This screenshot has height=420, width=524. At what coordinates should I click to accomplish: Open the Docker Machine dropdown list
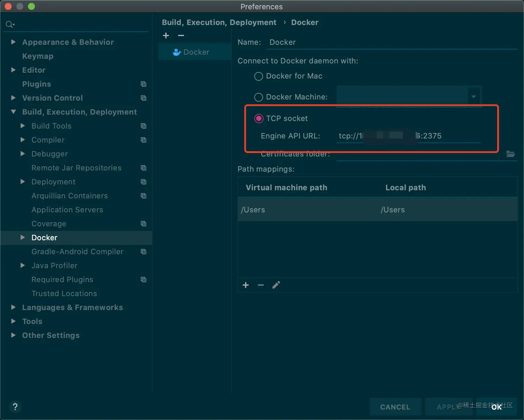(473, 97)
